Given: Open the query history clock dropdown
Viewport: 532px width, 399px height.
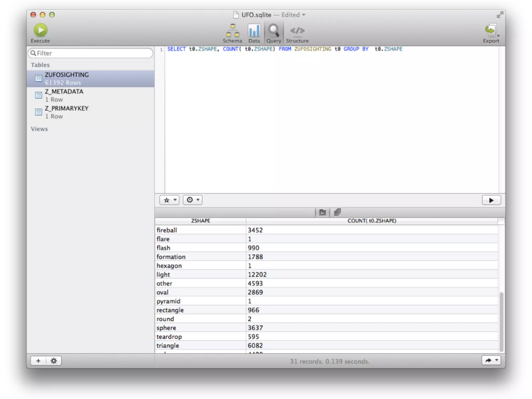Looking at the screenshot, I should 192,200.
